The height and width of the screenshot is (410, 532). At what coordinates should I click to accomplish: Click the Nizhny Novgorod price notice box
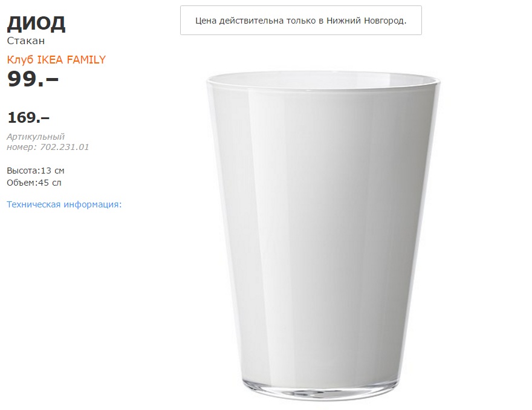(x=300, y=21)
